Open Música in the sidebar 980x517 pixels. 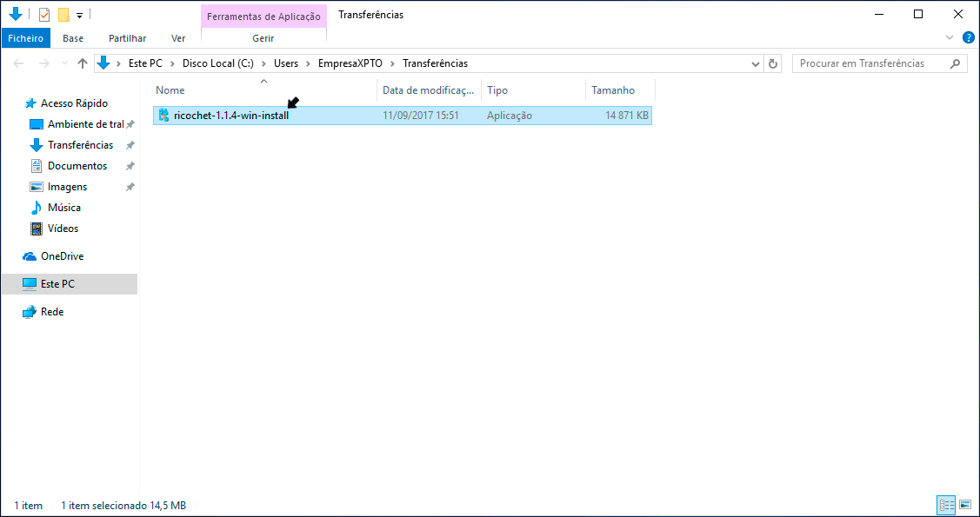(x=64, y=208)
